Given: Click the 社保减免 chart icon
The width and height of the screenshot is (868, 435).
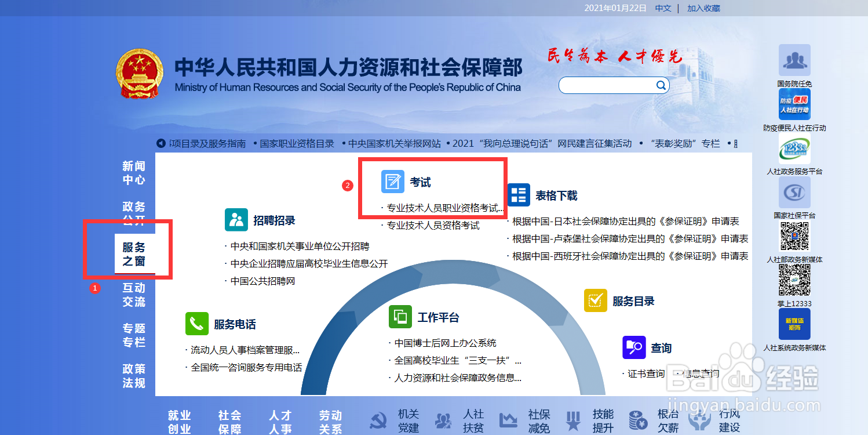Looking at the screenshot, I should (x=508, y=421).
